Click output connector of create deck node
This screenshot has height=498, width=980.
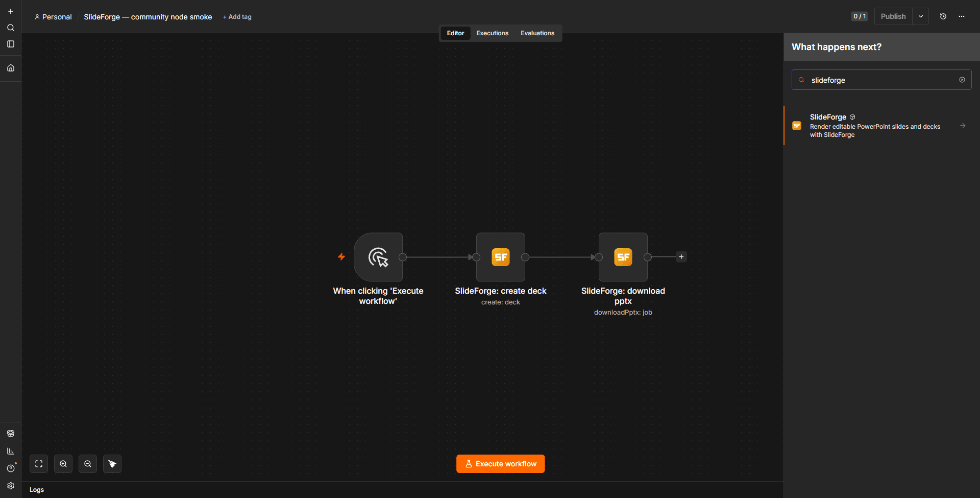click(525, 257)
